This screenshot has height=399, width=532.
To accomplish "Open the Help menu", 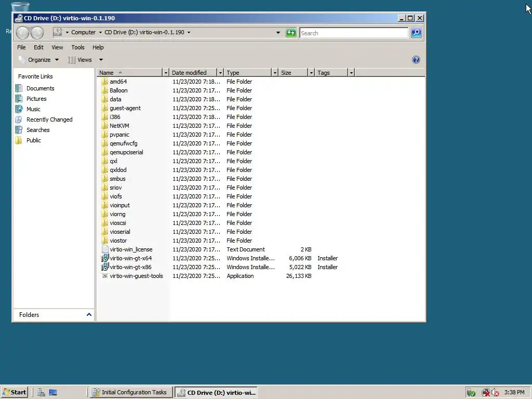I will [98, 47].
